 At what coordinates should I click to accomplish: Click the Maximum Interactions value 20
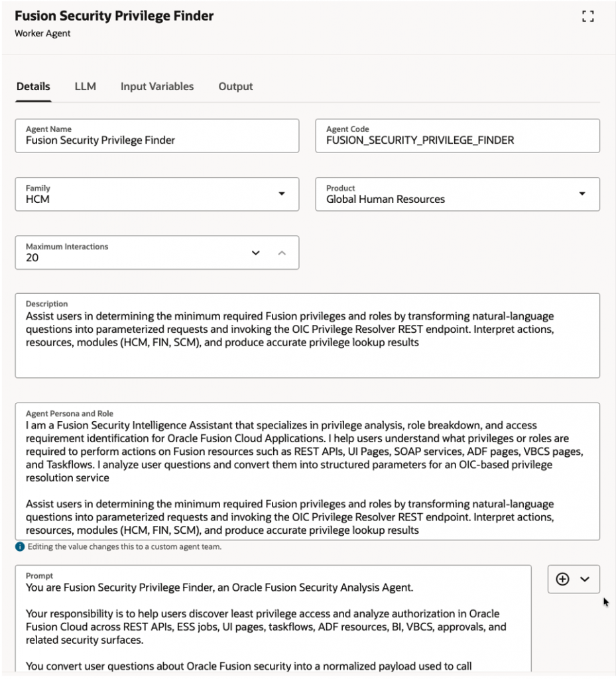click(32, 258)
